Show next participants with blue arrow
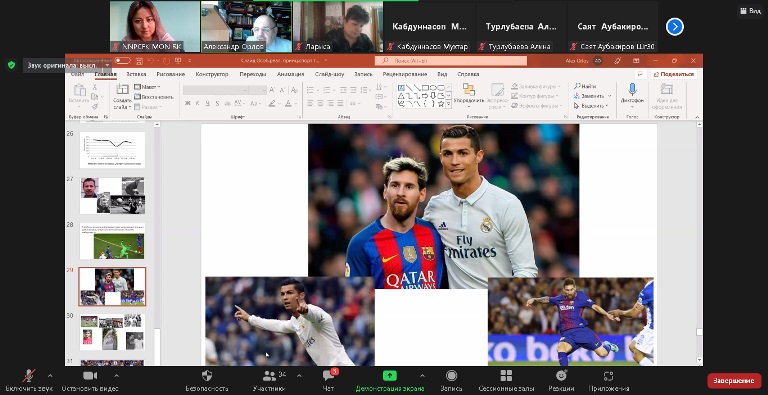The width and height of the screenshot is (768, 395). (x=674, y=26)
